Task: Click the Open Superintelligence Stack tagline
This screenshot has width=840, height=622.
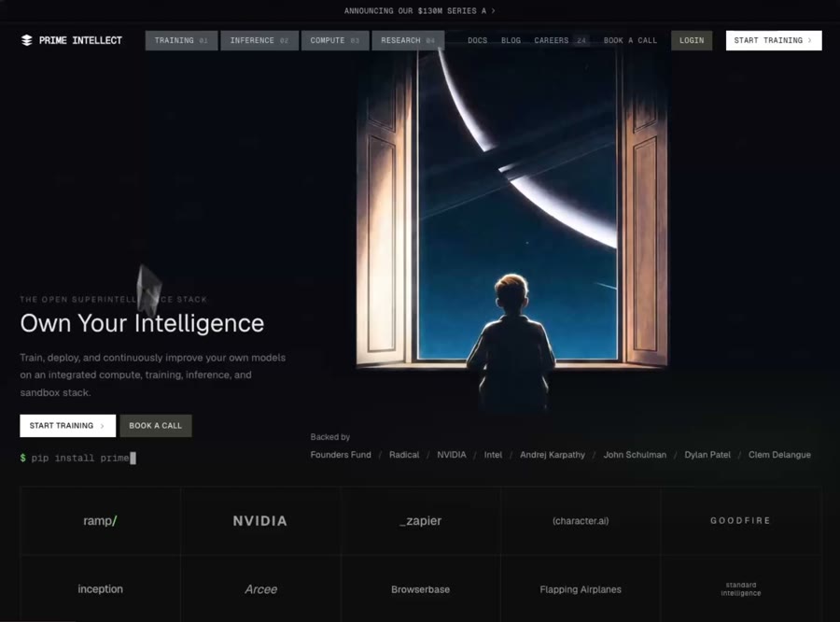Action: [113, 299]
